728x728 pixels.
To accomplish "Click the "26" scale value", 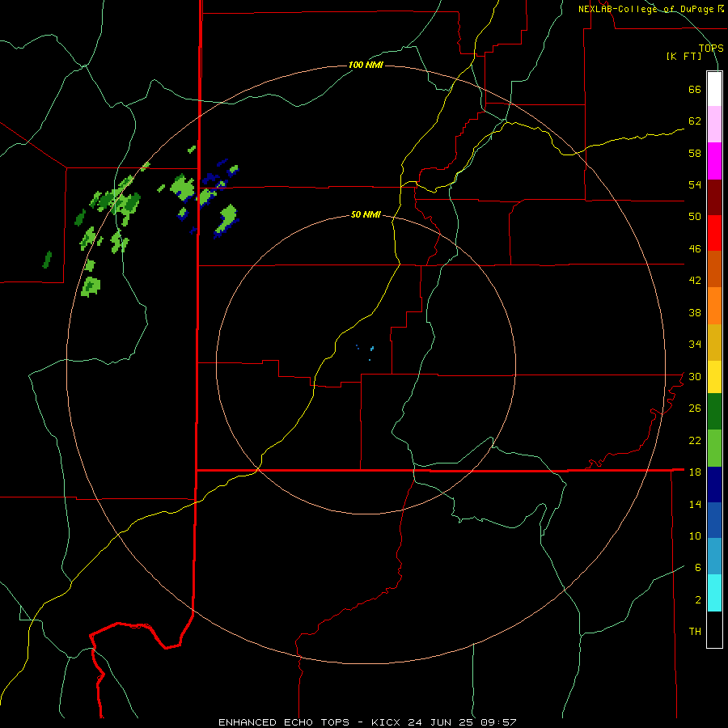I will coord(695,408).
